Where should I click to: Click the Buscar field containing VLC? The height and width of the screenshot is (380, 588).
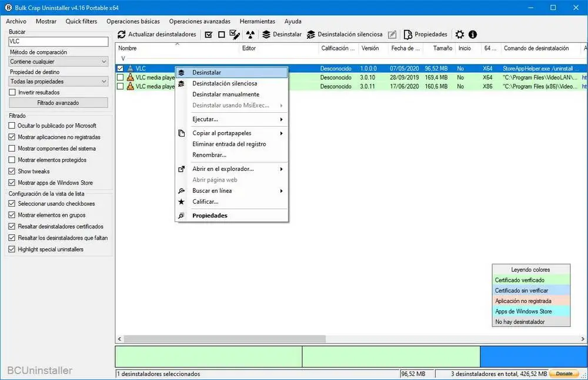click(58, 42)
